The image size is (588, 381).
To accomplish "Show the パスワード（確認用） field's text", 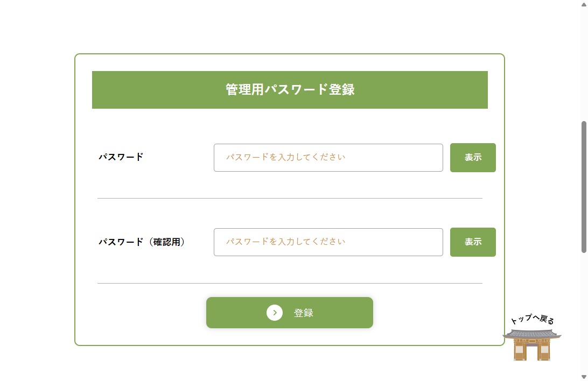I will point(473,242).
